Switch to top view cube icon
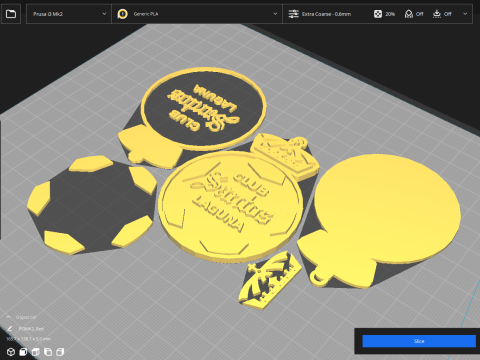 click(35, 352)
